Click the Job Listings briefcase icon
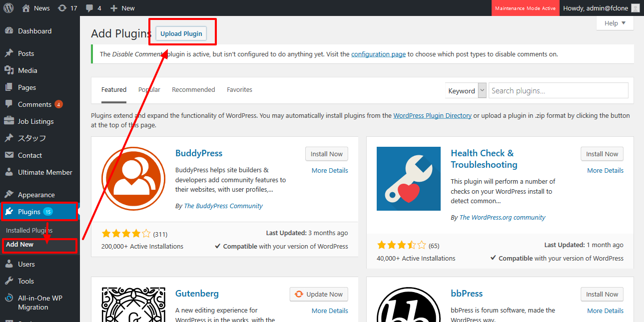This screenshot has width=644, height=322. click(x=9, y=121)
